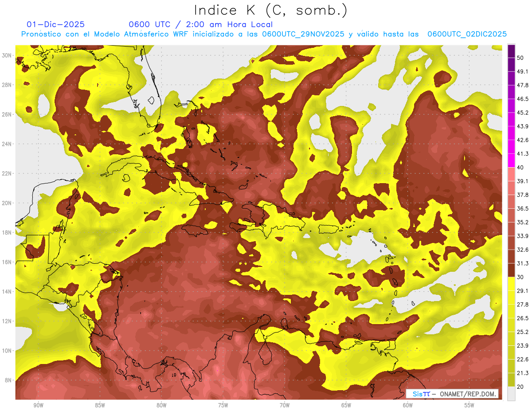Click the color scale value '39.1'

(522, 181)
